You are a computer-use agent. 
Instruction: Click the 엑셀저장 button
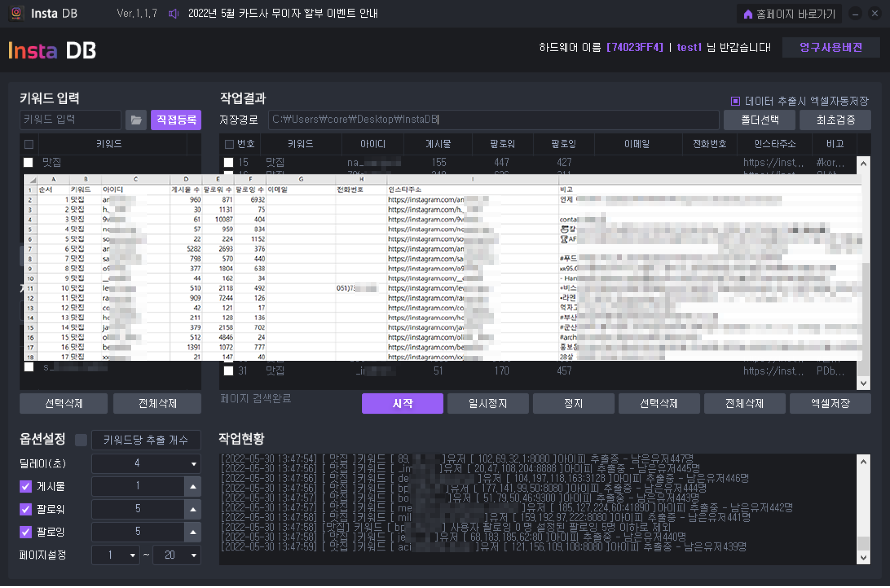point(830,404)
